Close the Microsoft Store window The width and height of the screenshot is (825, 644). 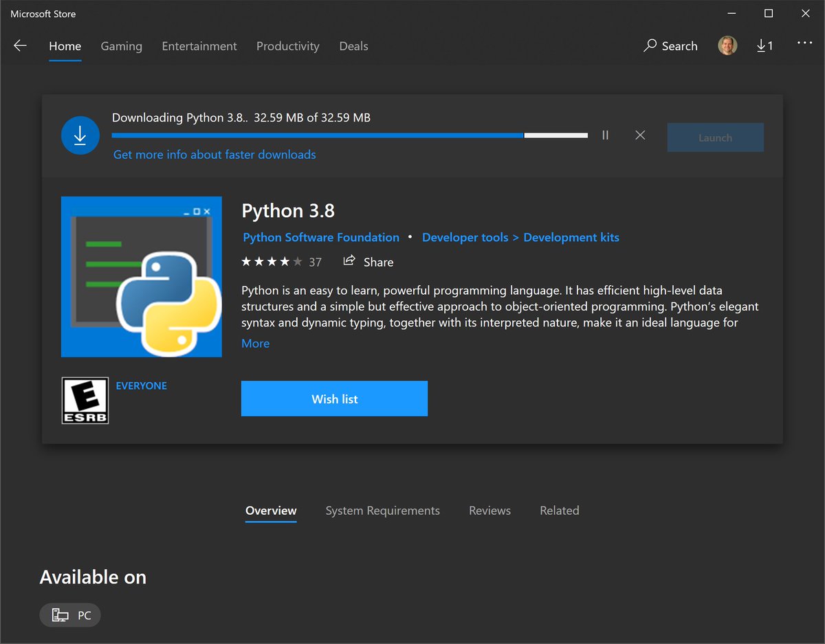pyautogui.click(x=806, y=14)
